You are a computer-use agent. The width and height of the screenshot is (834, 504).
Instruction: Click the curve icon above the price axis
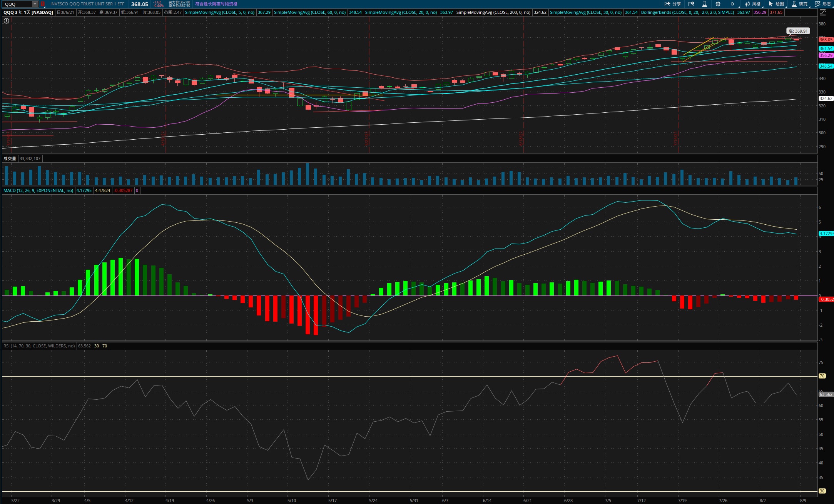822,12
